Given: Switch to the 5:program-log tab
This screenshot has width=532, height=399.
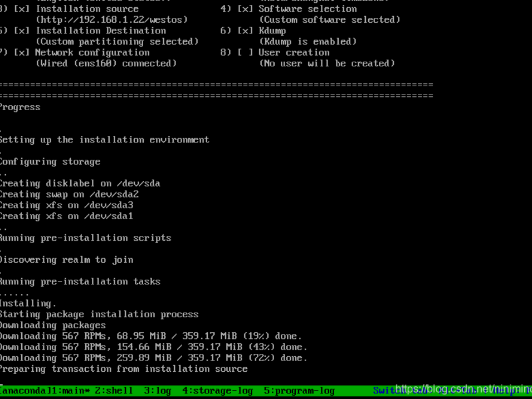Looking at the screenshot, I should point(299,391).
